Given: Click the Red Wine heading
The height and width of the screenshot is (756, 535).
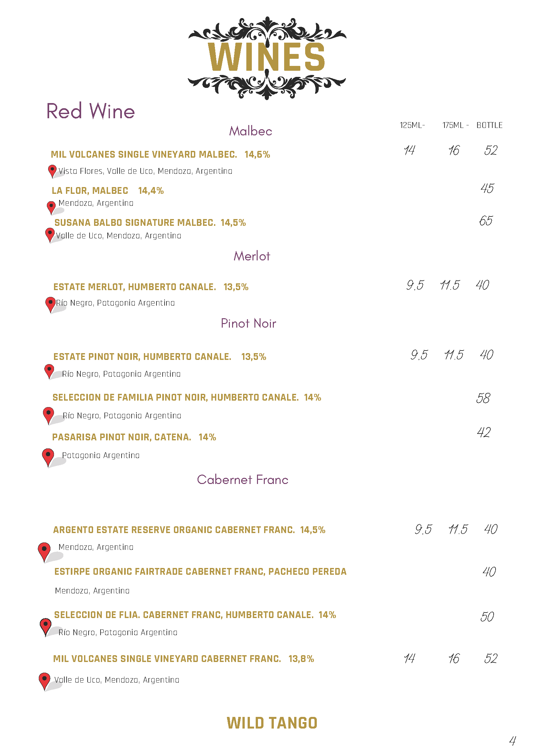Looking at the screenshot, I should [x=91, y=111].
